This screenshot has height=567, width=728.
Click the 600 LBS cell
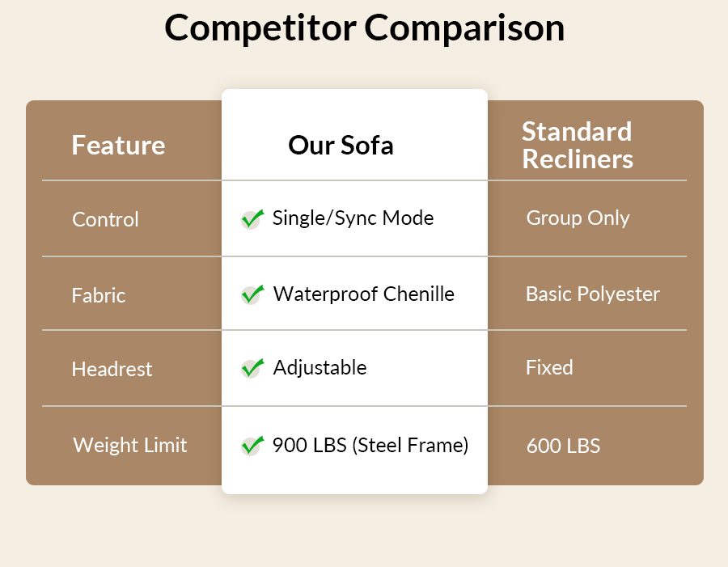[563, 446]
